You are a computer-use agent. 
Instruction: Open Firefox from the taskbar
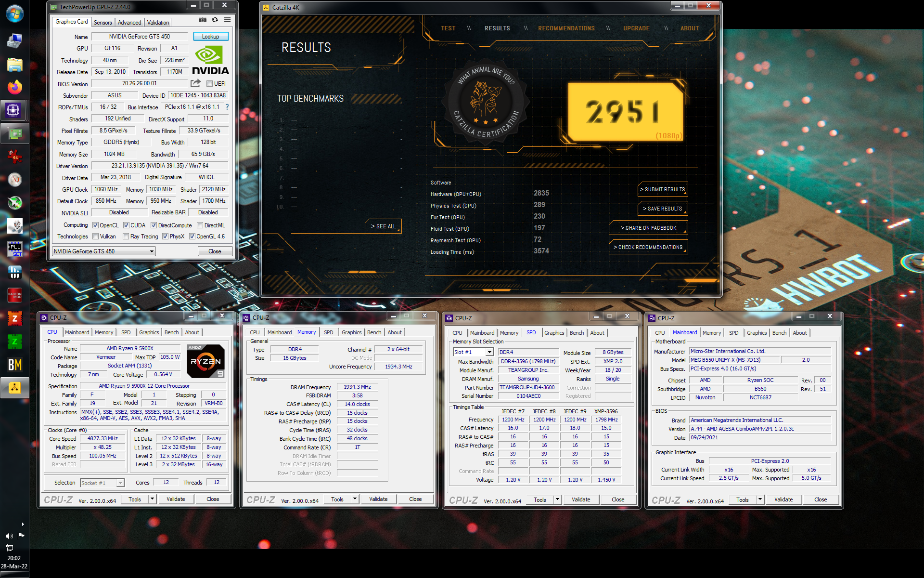[14, 87]
